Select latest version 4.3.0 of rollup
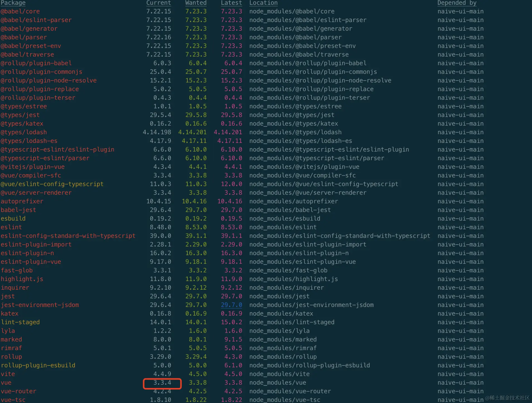Screen dimensions: 532x403 tap(233, 357)
